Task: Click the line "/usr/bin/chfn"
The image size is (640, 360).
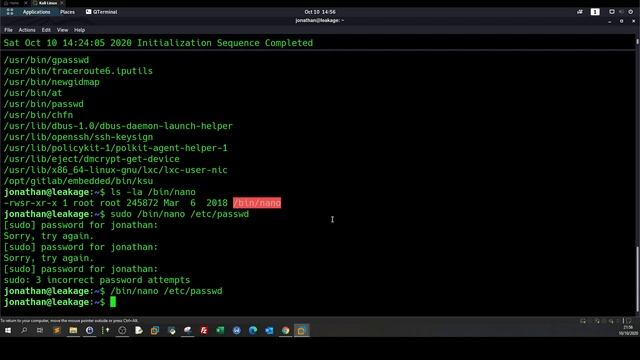Action: tap(38, 115)
